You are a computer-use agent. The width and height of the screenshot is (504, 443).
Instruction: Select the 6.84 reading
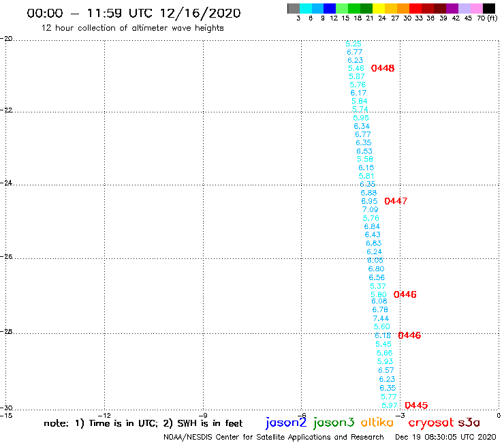(372, 226)
